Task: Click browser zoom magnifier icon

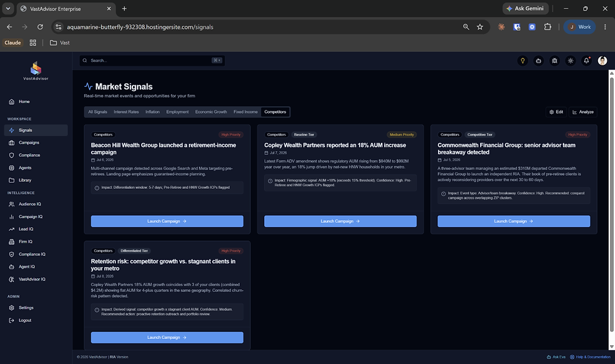Action: tap(466, 26)
